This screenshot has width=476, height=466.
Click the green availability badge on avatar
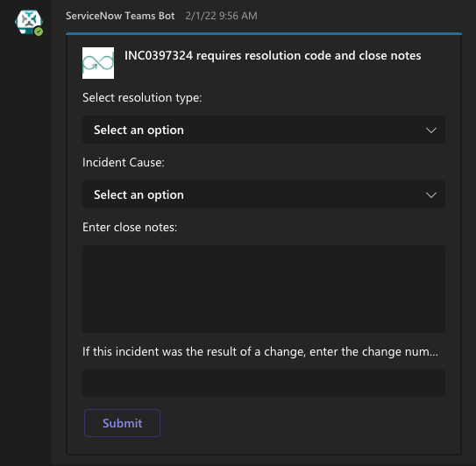point(39,32)
